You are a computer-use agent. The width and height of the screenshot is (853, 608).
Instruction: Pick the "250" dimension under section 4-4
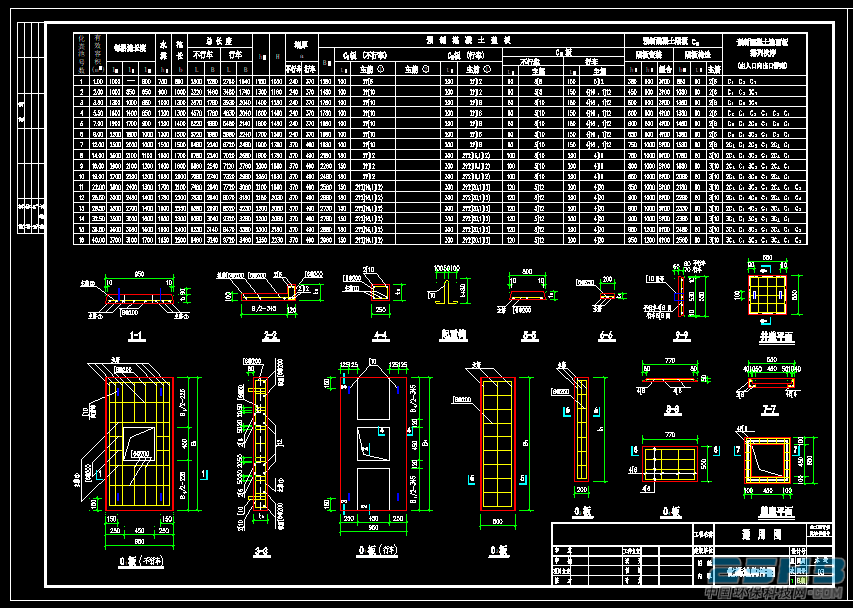(x=380, y=309)
